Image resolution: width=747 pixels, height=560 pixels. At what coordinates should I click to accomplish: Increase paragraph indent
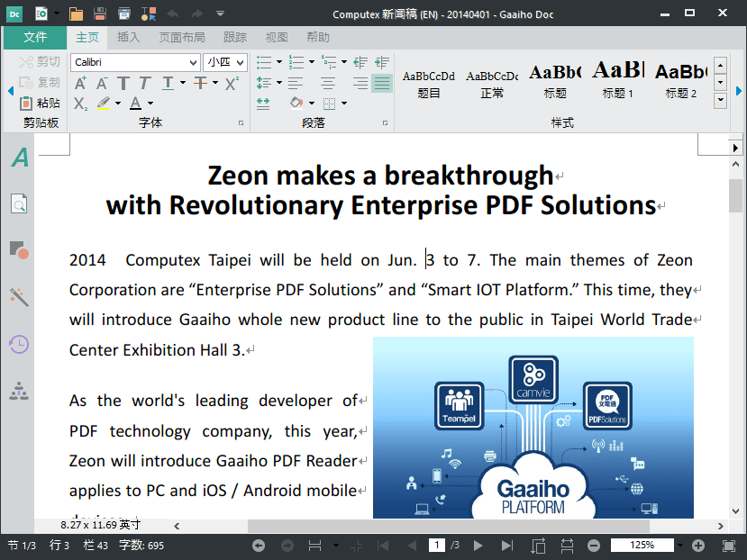(382, 62)
